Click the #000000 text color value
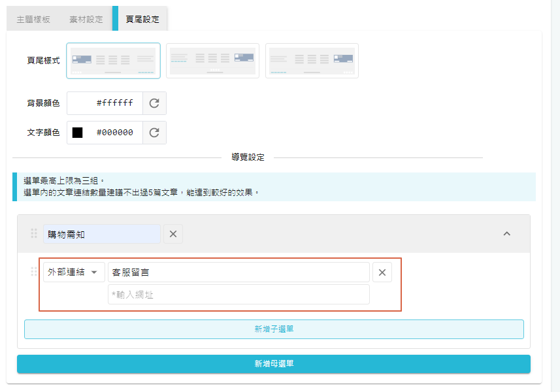560x392 pixels. 114,133
